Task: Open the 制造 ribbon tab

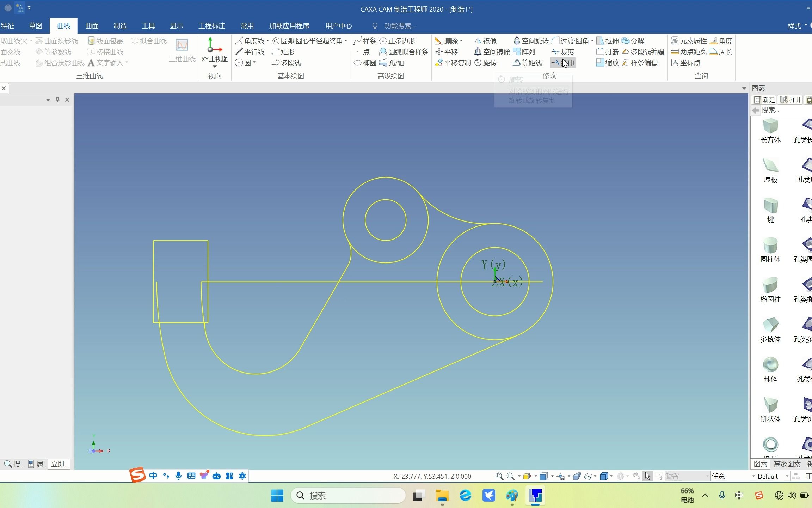Action: [120, 26]
